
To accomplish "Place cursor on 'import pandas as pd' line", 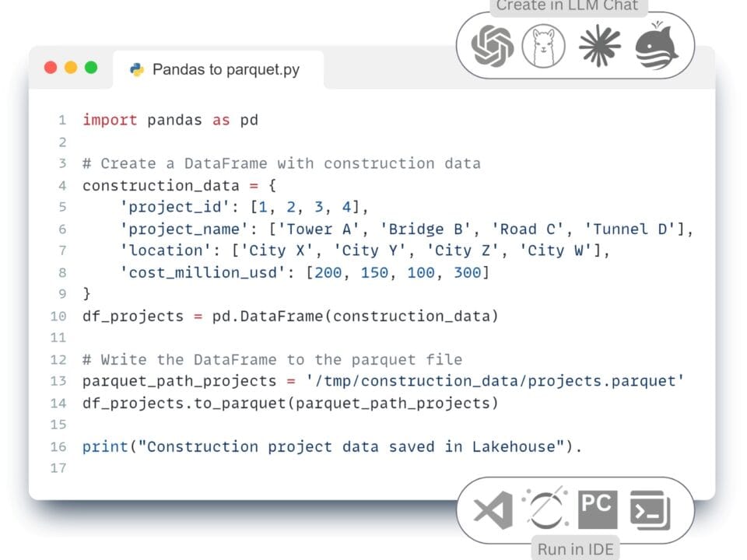I will [x=170, y=120].
